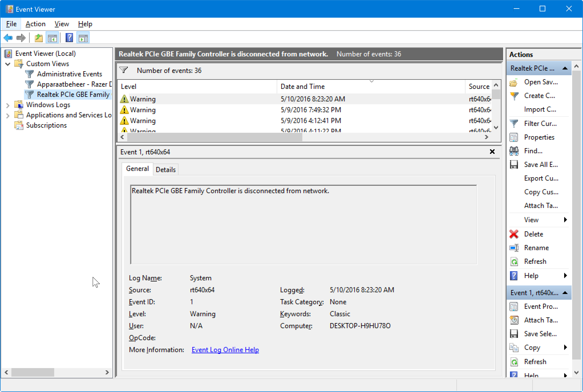The image size is (583, 392).
Task: Select Administrative Events custom view
Action: 69,74
